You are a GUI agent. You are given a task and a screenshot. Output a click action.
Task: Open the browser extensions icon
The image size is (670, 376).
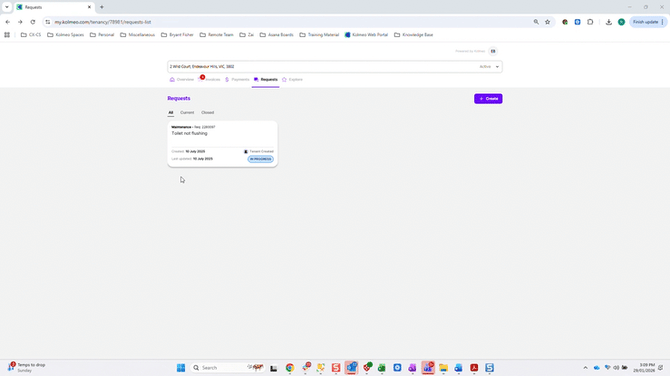click(590, 22)
